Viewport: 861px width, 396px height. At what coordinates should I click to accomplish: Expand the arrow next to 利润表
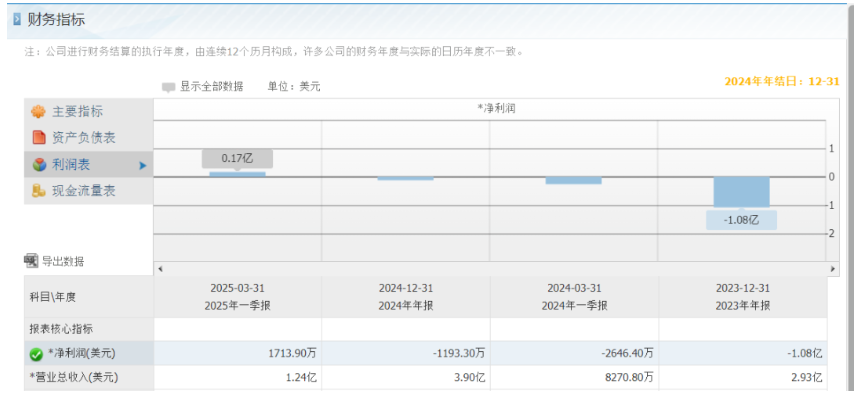click(x=143, y=165)
